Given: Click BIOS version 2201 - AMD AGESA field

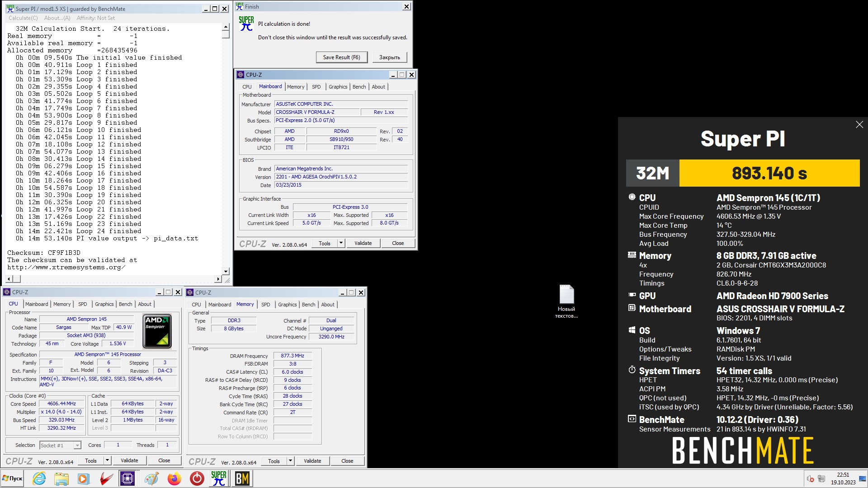Looking at the screenshot, I should [x=341, y=177].
